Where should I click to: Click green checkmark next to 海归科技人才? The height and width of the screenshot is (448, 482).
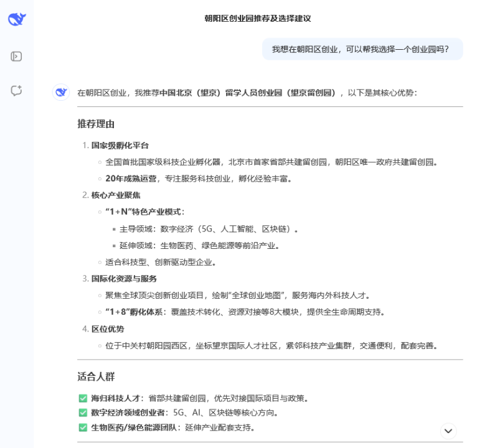coord(83,398)
